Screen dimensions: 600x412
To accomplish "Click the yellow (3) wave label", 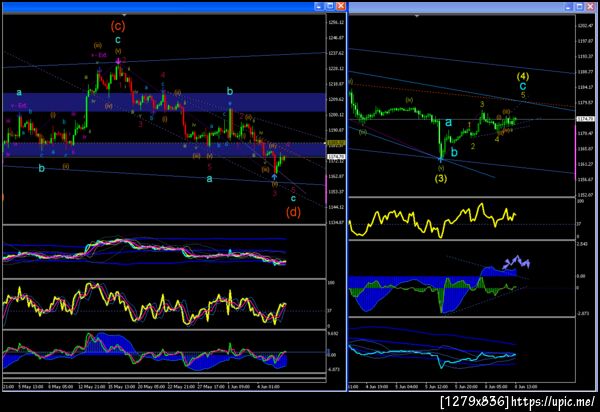I will click(440, 178).
